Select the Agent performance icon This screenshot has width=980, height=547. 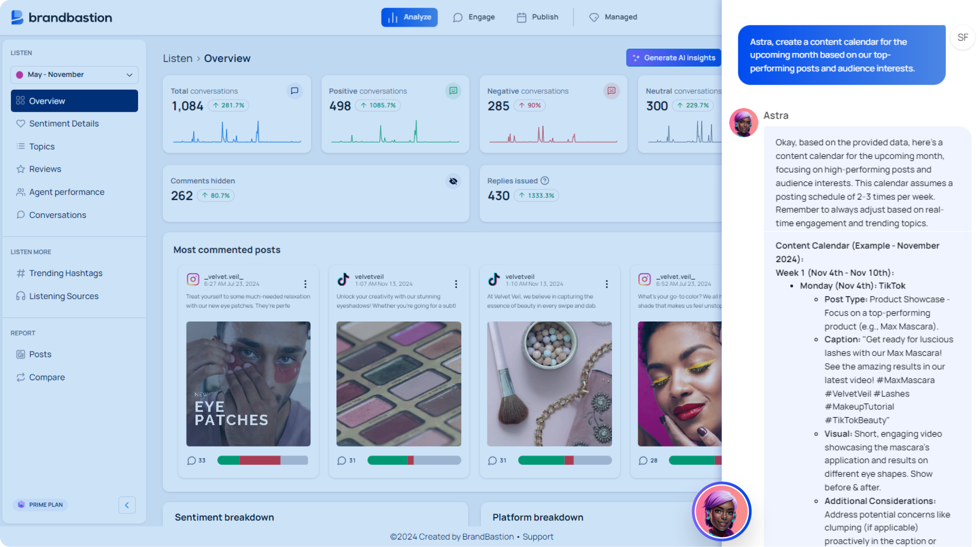tap(20, 192)
